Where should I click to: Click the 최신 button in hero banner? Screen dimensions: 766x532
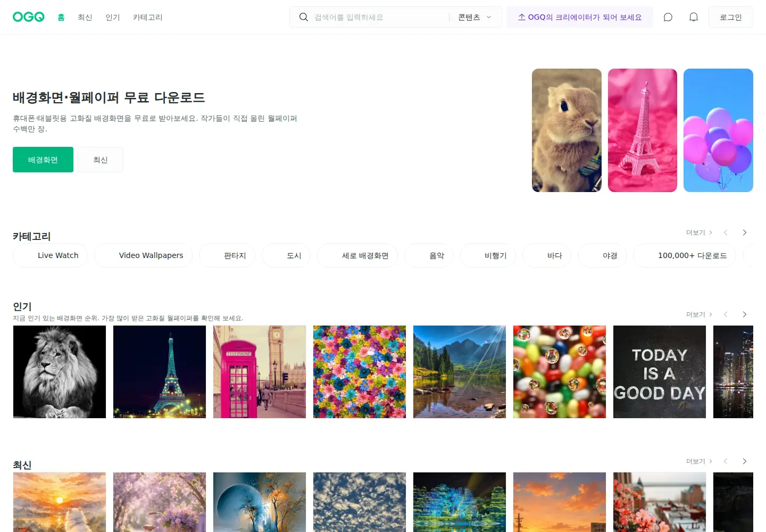click(x=101, y=160)
